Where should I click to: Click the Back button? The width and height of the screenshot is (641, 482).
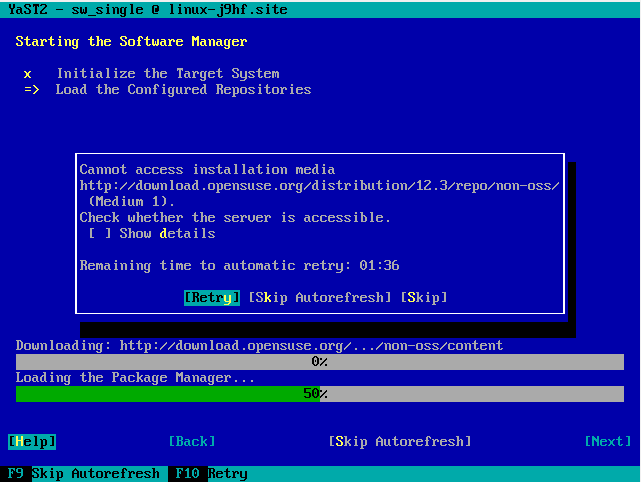[192, 442]
